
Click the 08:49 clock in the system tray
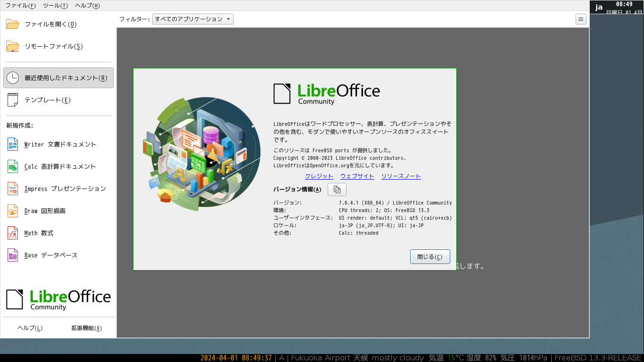pos(624,4)
